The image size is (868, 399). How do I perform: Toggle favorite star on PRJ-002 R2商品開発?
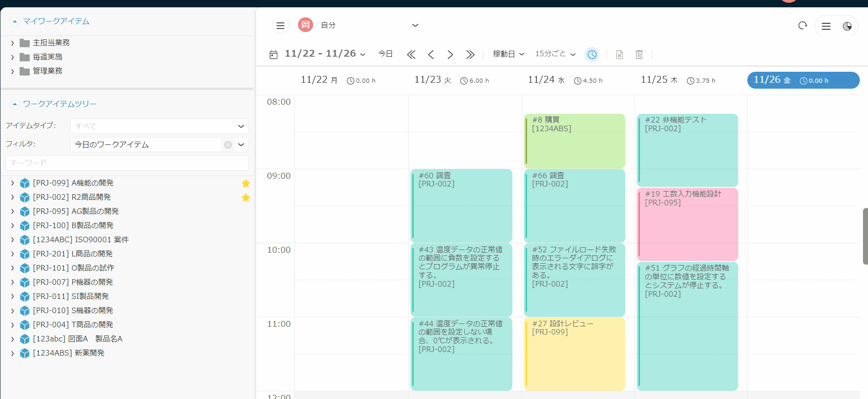(246, 197)
